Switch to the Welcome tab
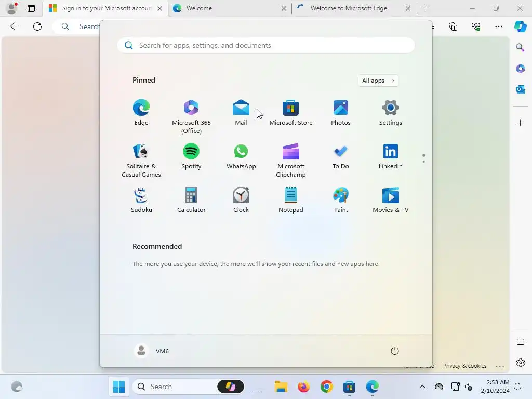The height and width of the screenshot is (399, 532). (229, 8)
